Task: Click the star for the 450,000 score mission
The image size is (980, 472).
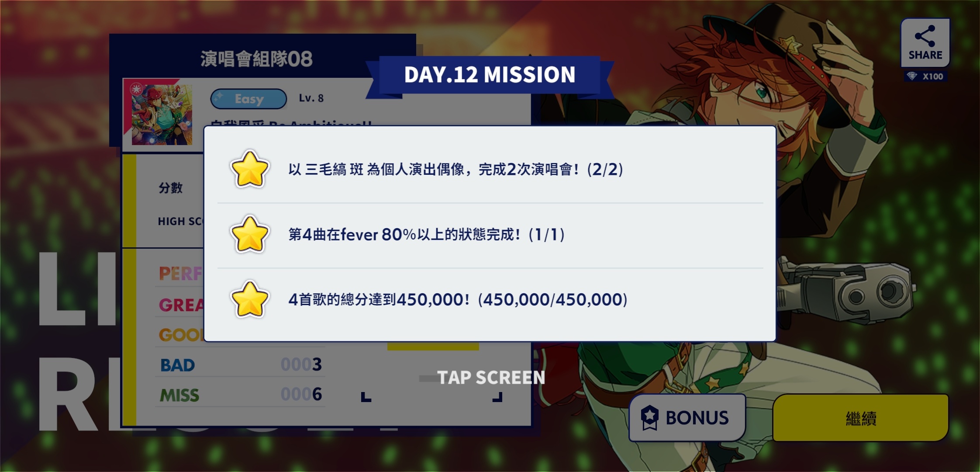Action: tap(249, 299)
